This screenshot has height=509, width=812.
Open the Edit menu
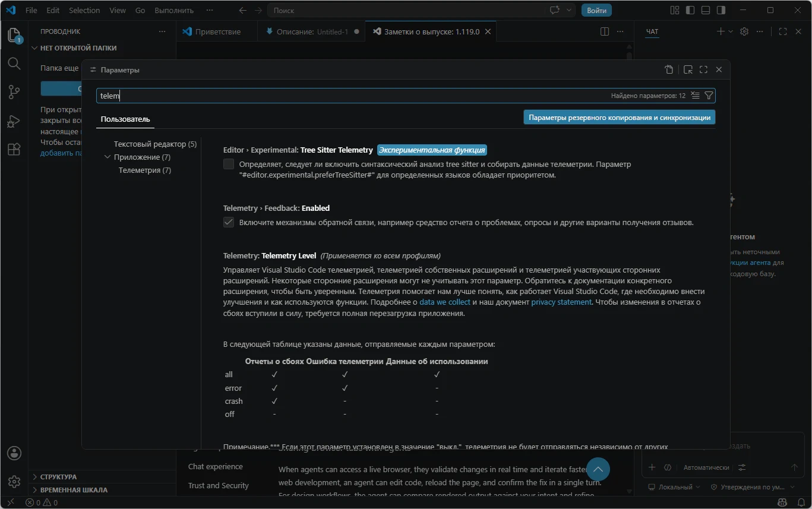coord(53,10)
